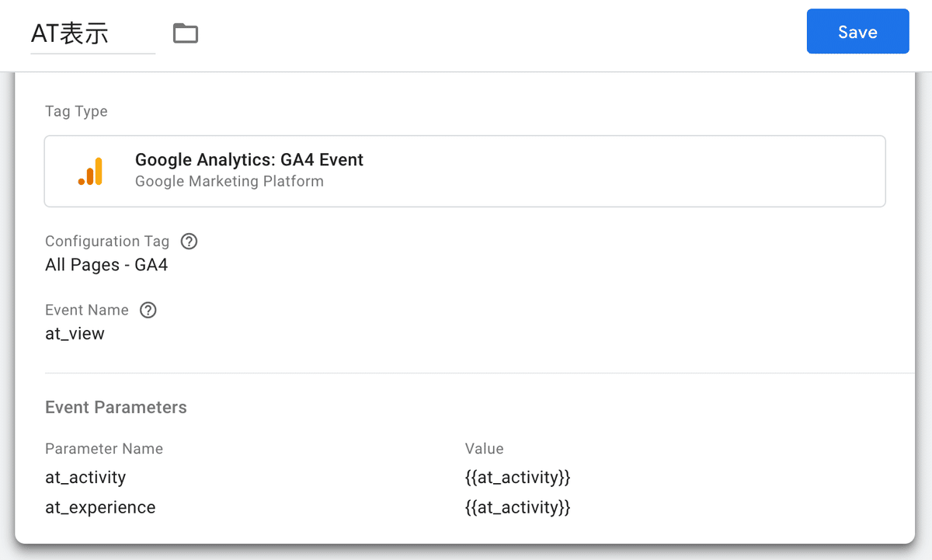Viewport: 932px width, 560px height.
Task: Click the Tag Type label
Action: (76, 111)
